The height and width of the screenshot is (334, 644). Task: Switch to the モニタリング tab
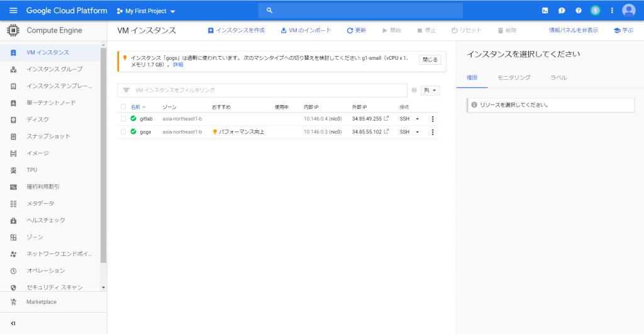(x=514, y=77)
